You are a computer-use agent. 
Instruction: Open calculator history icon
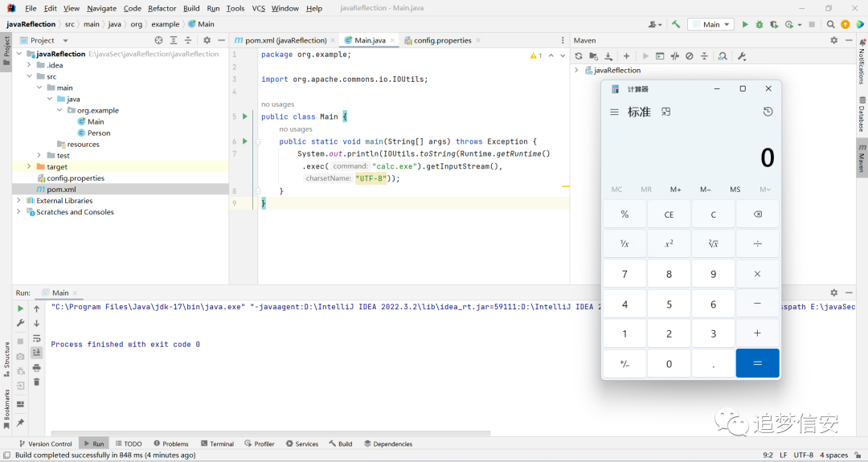point(768,112)
